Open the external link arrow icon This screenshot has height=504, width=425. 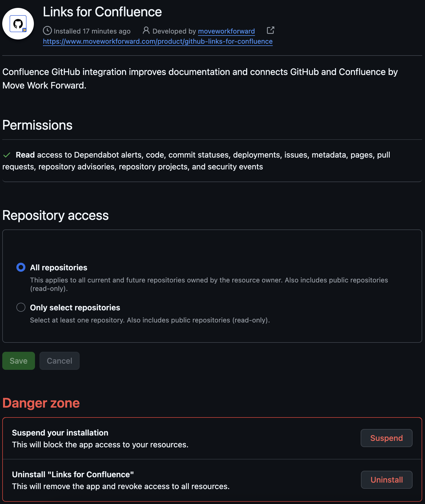[x=270, y=30]
